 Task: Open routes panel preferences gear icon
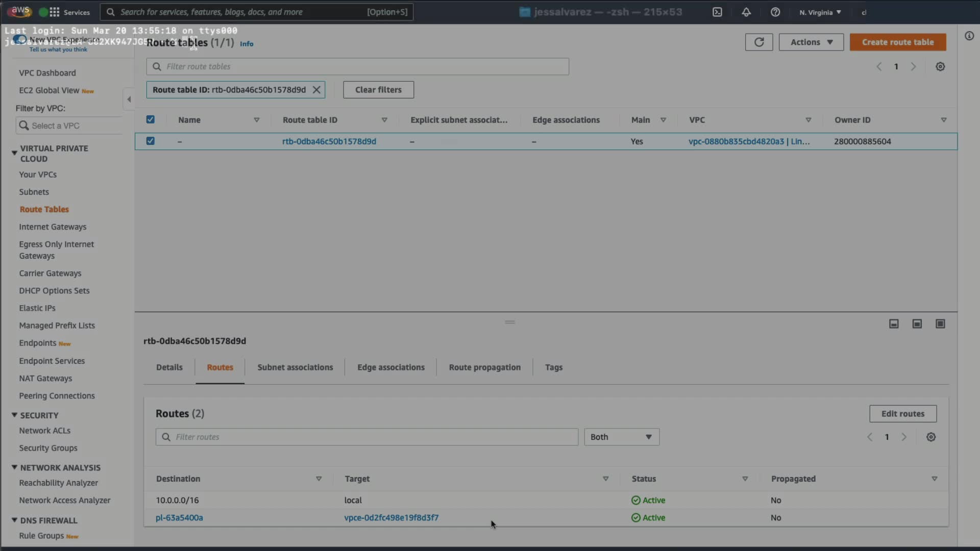tap(930, 437)
